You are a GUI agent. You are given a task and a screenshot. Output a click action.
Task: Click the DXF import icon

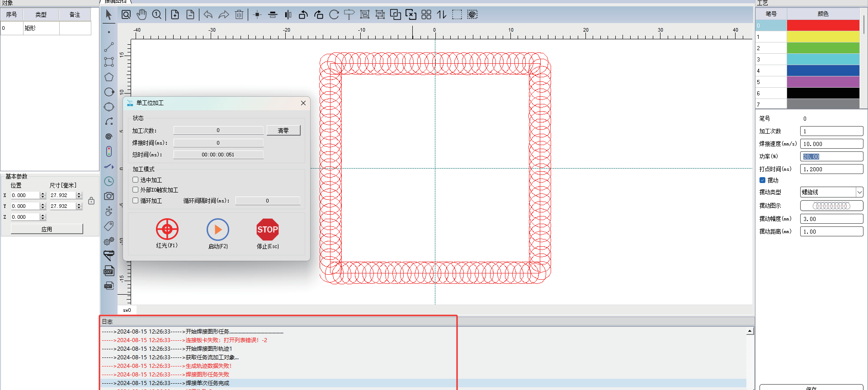tap(108, 271)
